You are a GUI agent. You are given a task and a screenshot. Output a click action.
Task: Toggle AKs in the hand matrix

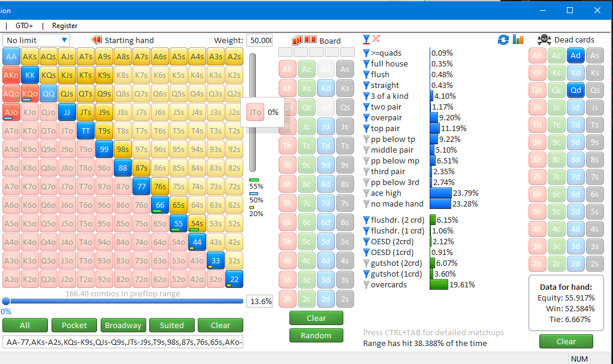[x=30, y=57]
